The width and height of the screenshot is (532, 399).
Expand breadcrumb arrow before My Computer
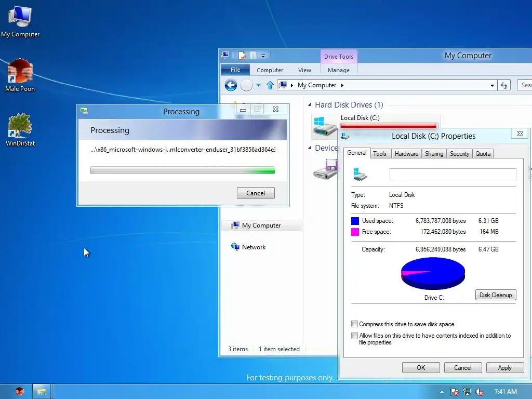point(292,86)
